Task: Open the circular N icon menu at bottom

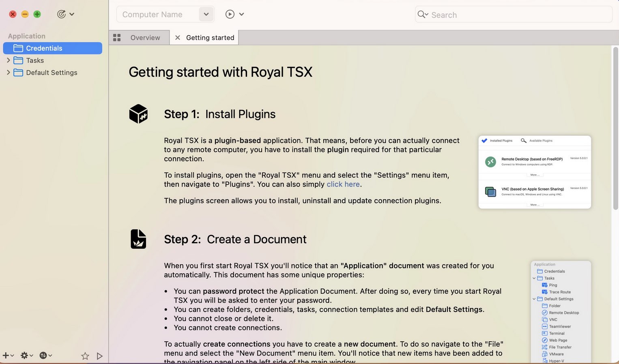Action: point(45,355)
